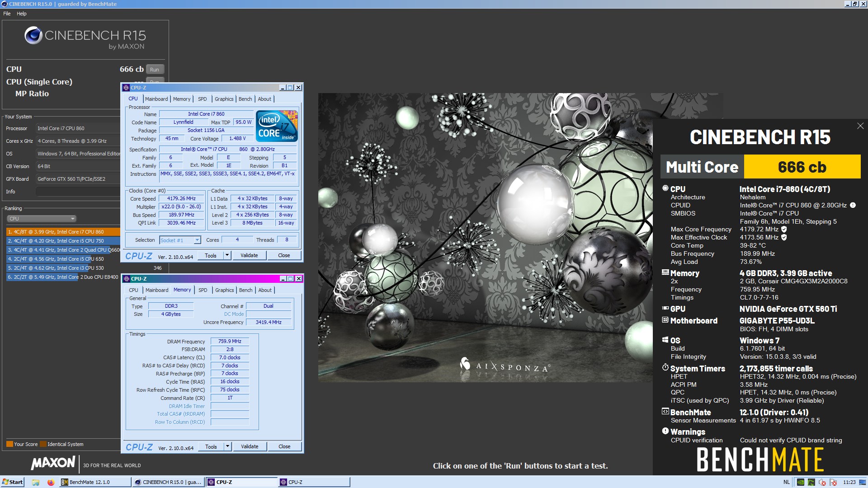The height and width of the screenshot is (488, 868).
Task: Click the Windows Start button
Action: (x=12, y=482)
